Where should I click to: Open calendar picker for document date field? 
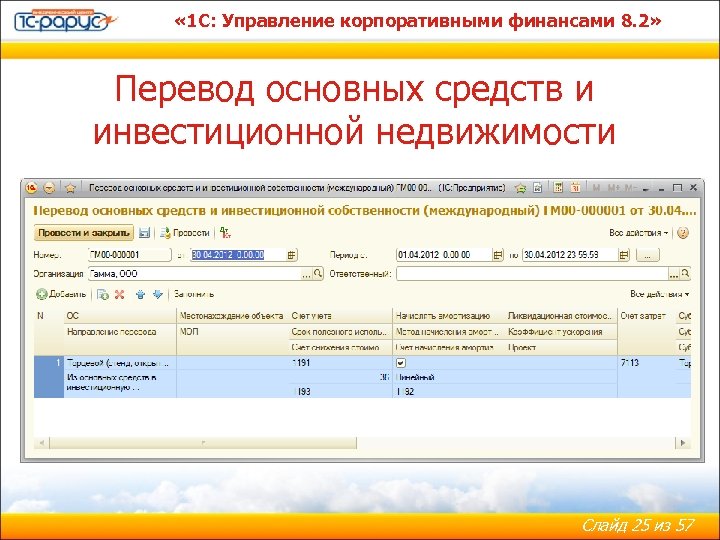[x=292, y=255]
